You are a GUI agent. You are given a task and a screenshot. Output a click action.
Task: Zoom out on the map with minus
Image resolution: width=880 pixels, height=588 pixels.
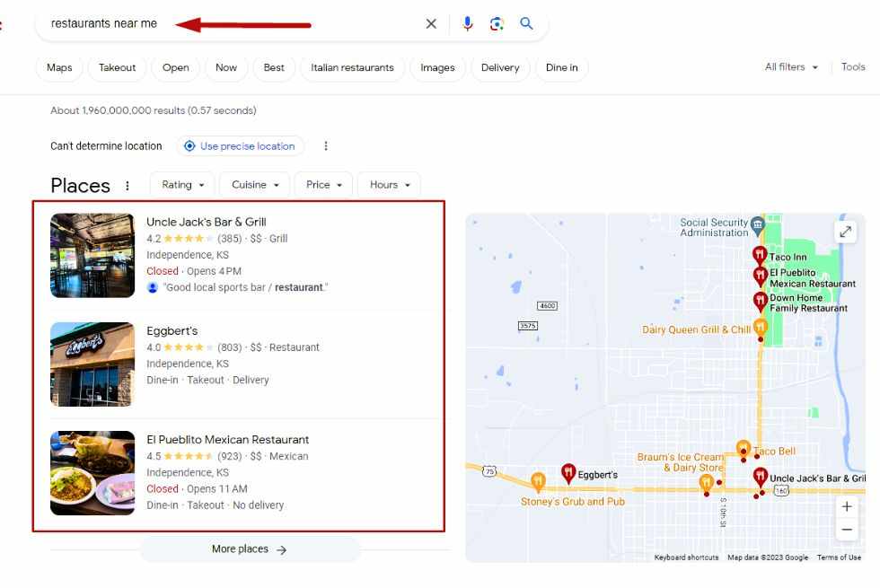tap(847, 529)
